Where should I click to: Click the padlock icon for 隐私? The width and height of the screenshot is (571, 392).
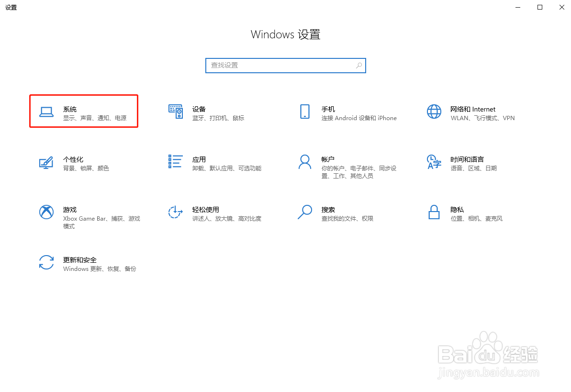click(x=434, y=212)
